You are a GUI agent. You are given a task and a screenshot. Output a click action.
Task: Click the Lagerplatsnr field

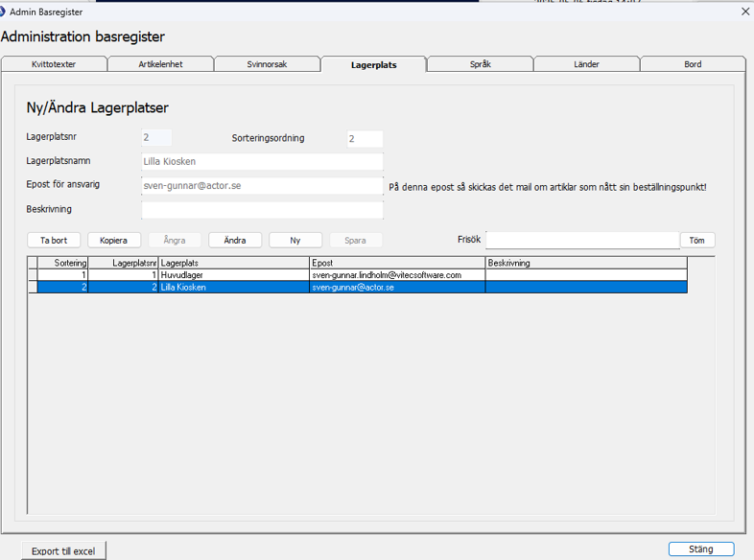point(156,137)
